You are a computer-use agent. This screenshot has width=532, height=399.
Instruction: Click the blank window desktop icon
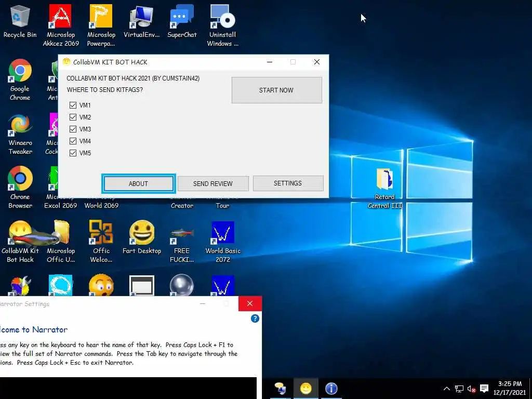(141, 286)
